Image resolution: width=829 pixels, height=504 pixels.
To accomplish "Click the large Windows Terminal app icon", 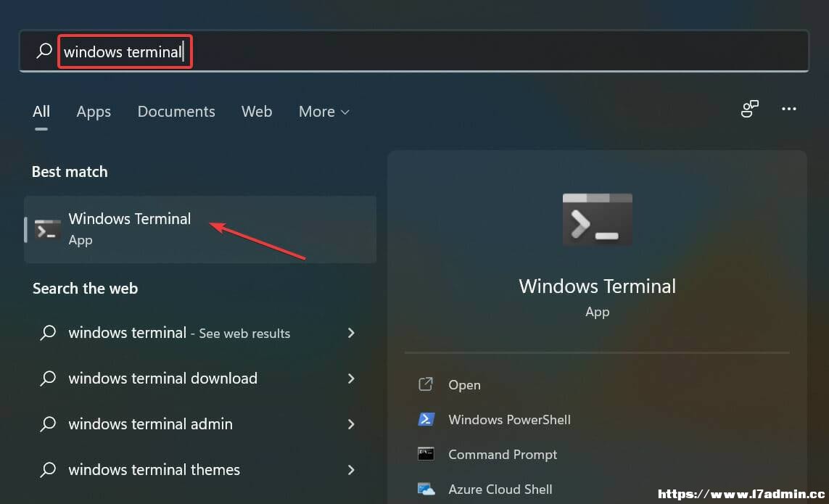I will (x=598, y=220).
